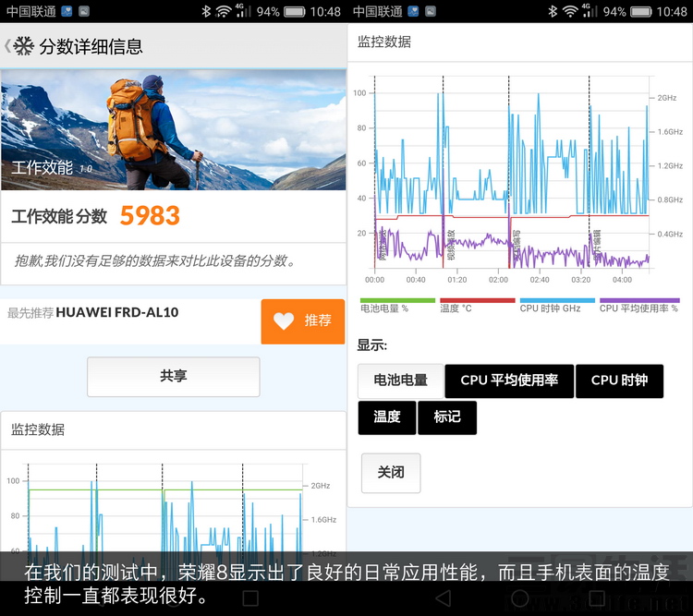Tap the back arrow beside the snowflake logo
The height and width of the screenshot is (616, 693).
pyautogui.click(x=7, y=46)
